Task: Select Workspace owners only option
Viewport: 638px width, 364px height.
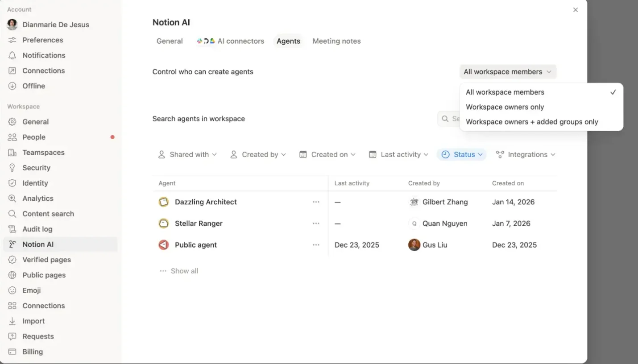Action: [541, 107]
